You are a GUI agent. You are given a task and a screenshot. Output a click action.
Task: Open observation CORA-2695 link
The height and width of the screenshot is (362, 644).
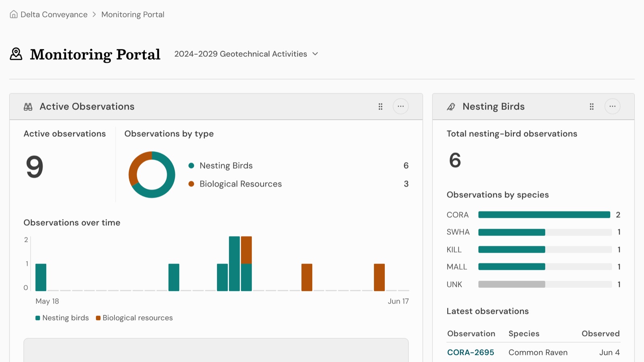(x=471, y=352)
